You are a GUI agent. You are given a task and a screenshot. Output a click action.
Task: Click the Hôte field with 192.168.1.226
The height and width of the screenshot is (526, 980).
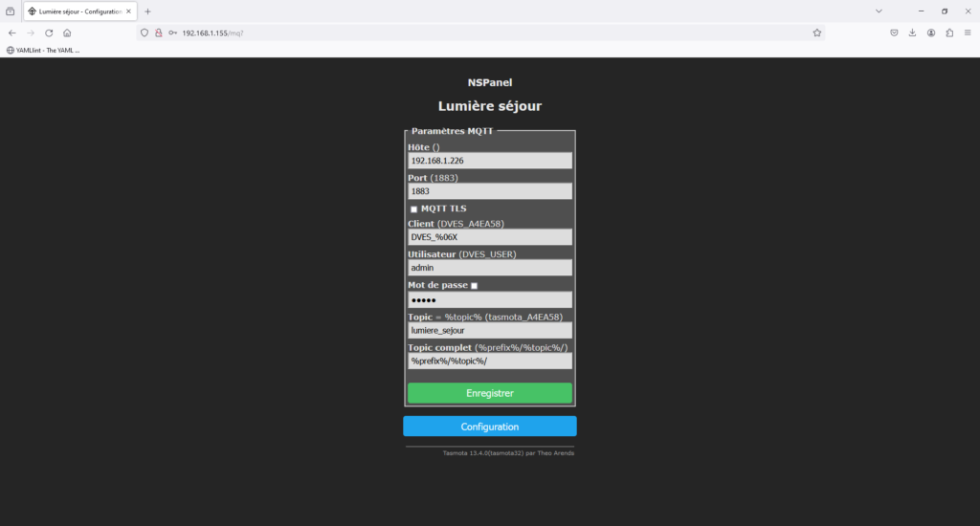[x=490, y=161]
